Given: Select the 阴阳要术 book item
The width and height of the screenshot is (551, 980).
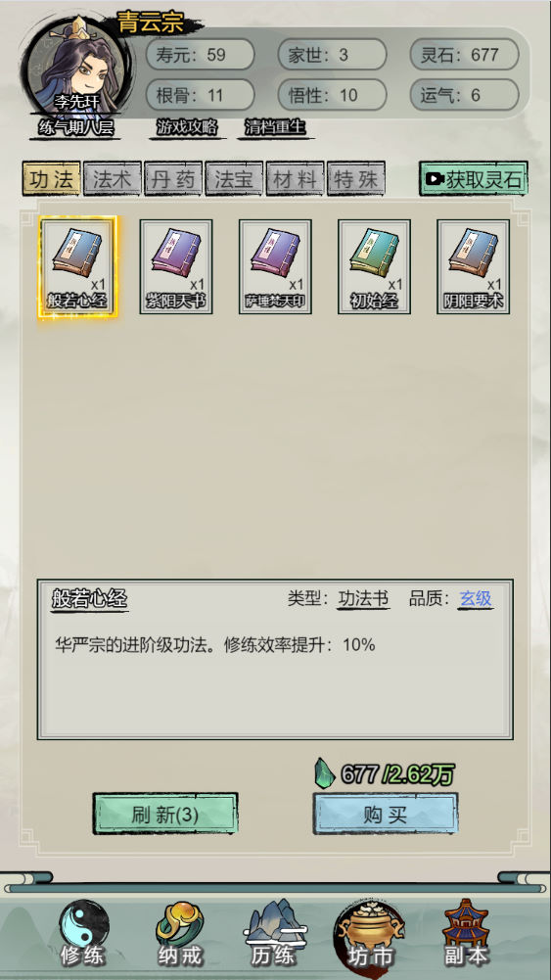Looking at the screenshot, I should 474,267.
